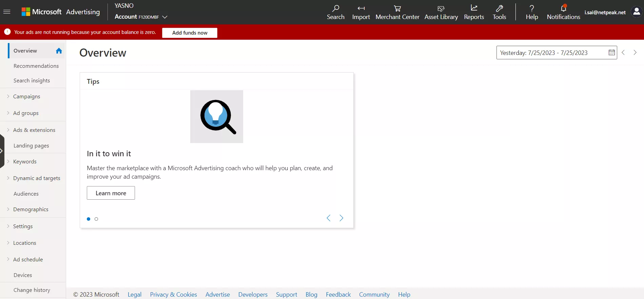Open the calendar date picker icon
The image size is (644, 299).
pyautogui.click(x=611, y=53)
